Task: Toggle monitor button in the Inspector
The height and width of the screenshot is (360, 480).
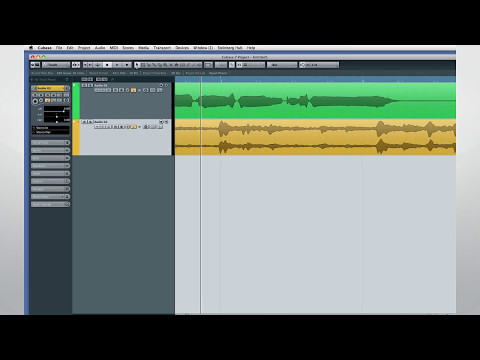Action: click(x=41, y=100)
